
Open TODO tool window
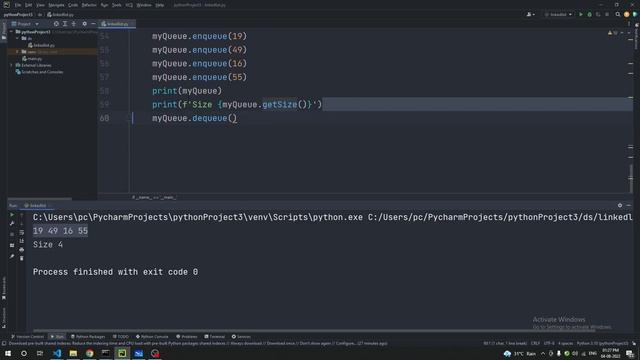tap(121, 337)
